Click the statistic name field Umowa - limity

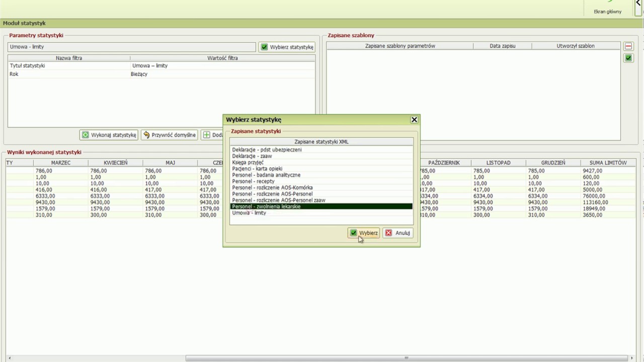[132, 47]
